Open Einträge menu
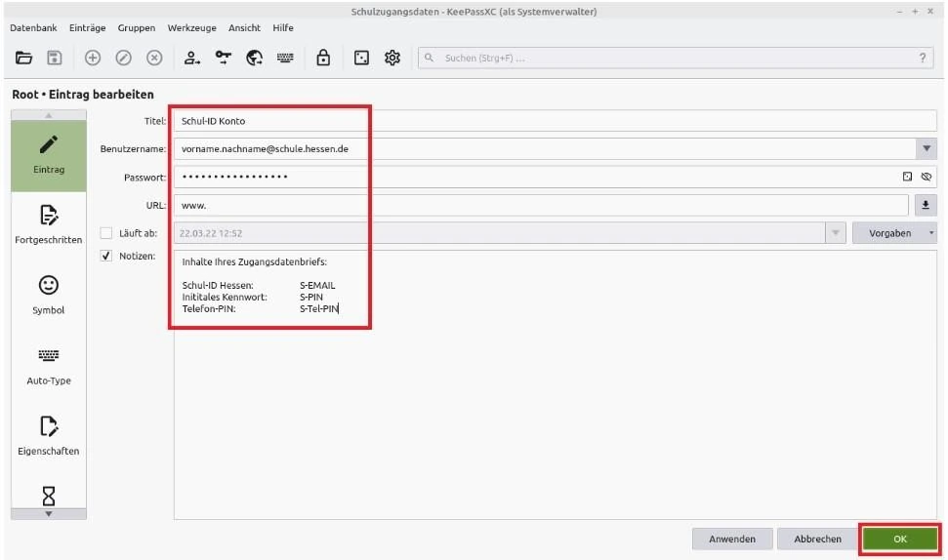 [x=88, y=27]
